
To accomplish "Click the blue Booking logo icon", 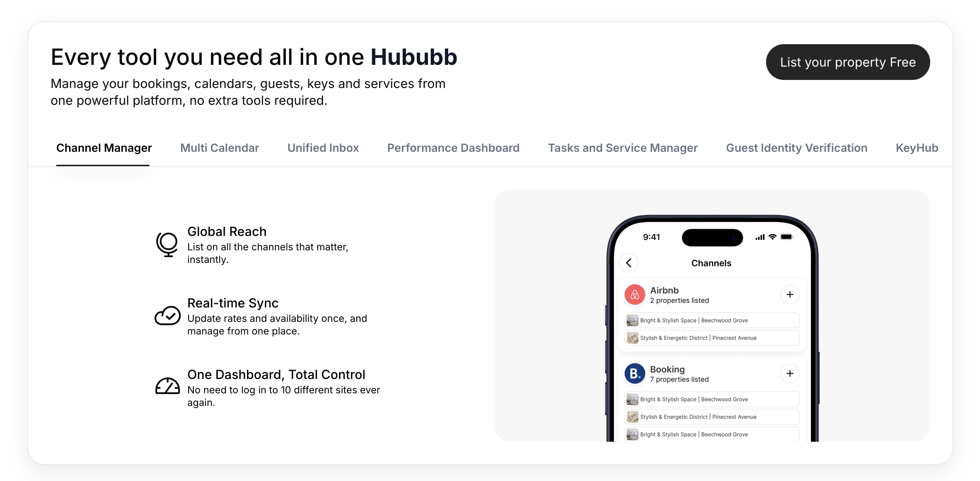I will pyautogui.click(x=635, y=373).
